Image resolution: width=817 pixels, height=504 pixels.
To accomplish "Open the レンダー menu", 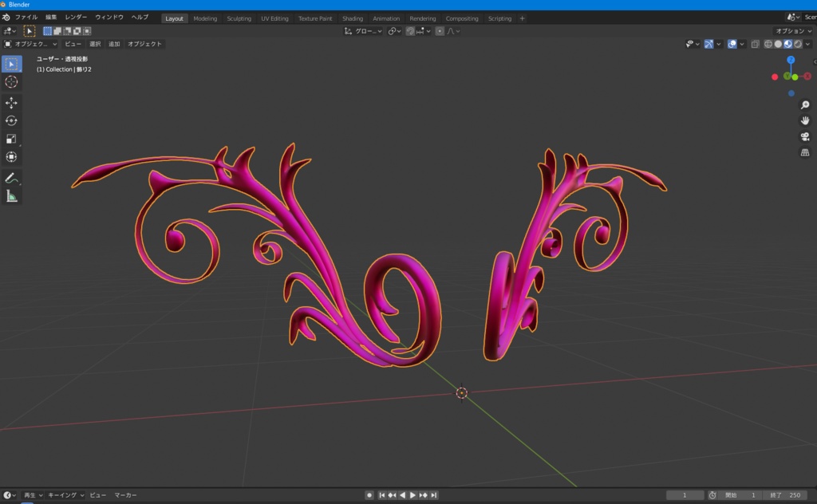I will pyautogui.click(x=76, y=18).
